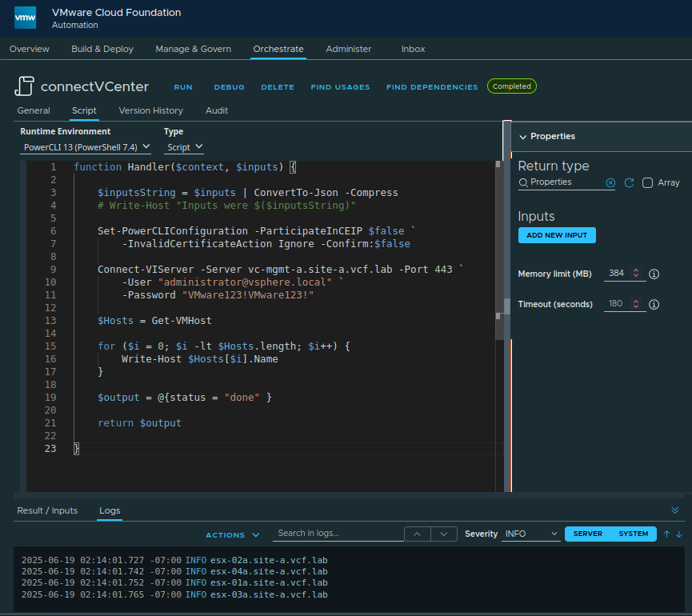Screen dimensions: 692x616
Task: Click code line 9 Connect-VIServer
Action: click(281, 270)
